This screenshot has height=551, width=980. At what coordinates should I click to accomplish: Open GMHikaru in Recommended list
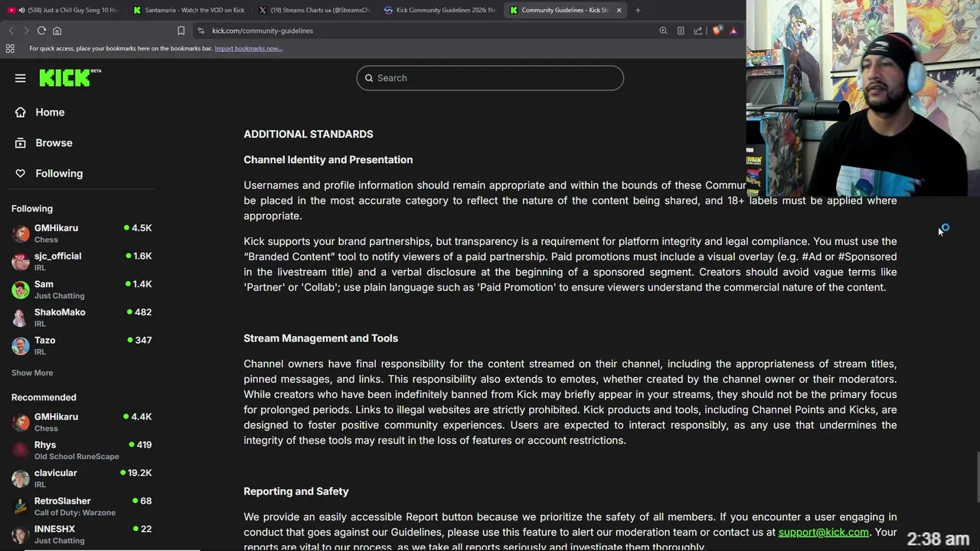pyautogui.click(x=82, y=422)
